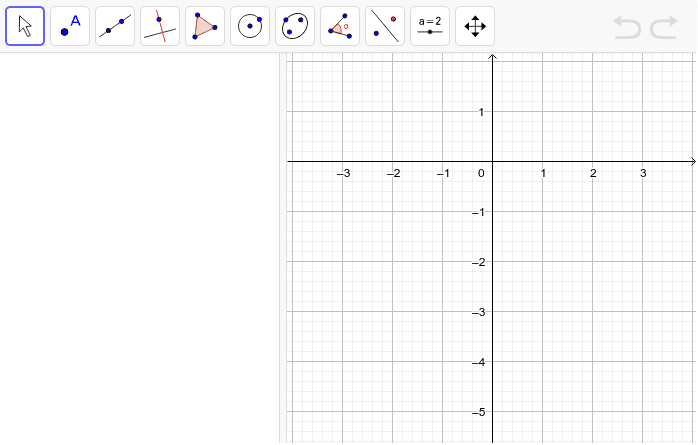This screenshot has height=445, width=698.
Task: Click the y-axis label –5
Action: (479, 412)
